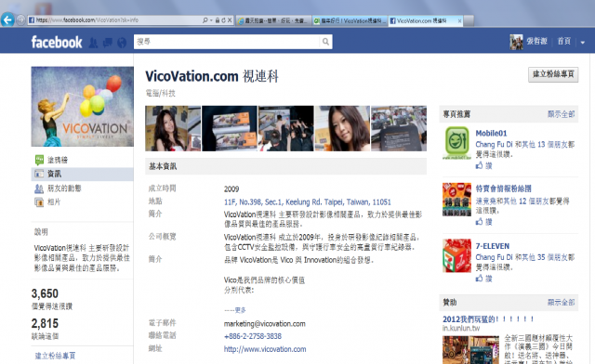Click 顯示全部 in recommended pages section
This screenshot has width=595, height=364.
click(x=561, y=114)
